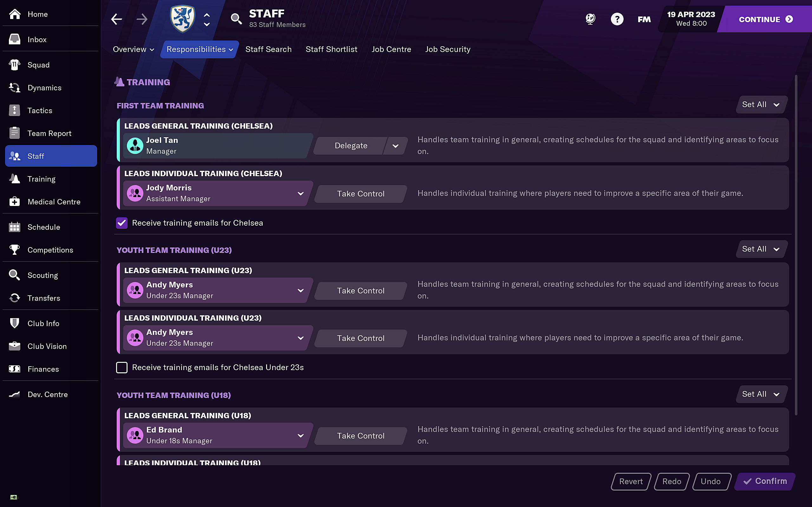Click the Confirm button
This screenshot has height=507, width=812.
tap(765, 481)
